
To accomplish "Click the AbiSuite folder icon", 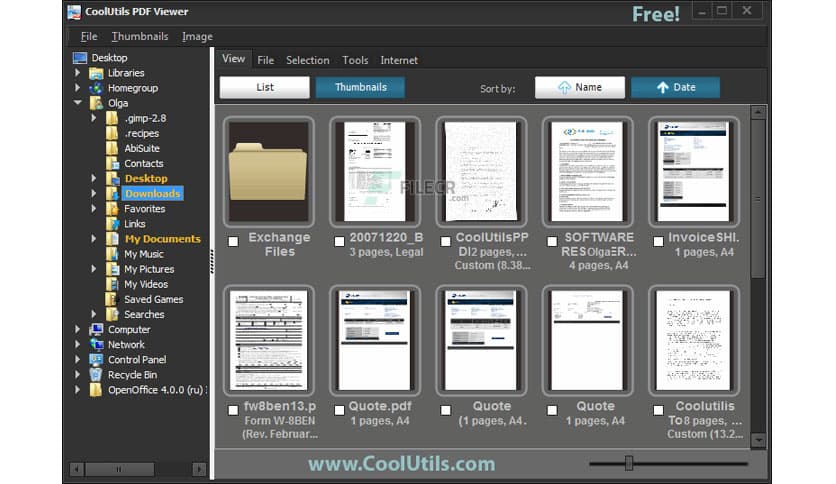I will coord(112,148).
